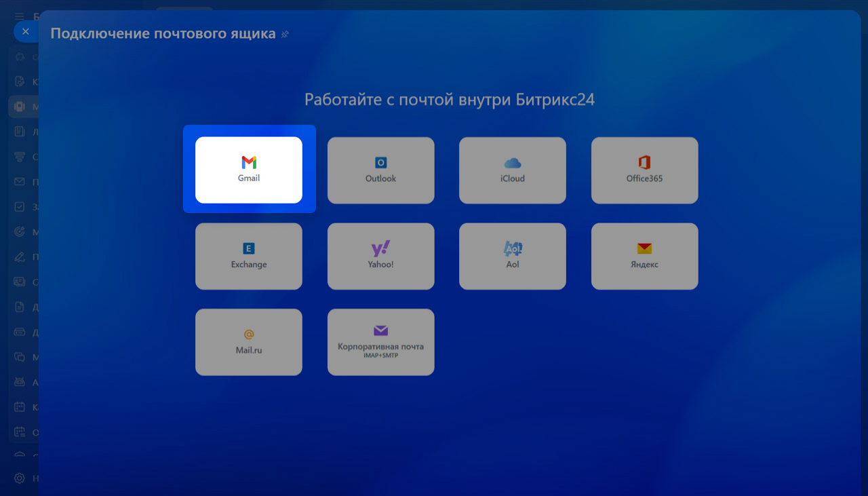Select the Outlook mailbox option

[380, 170]
